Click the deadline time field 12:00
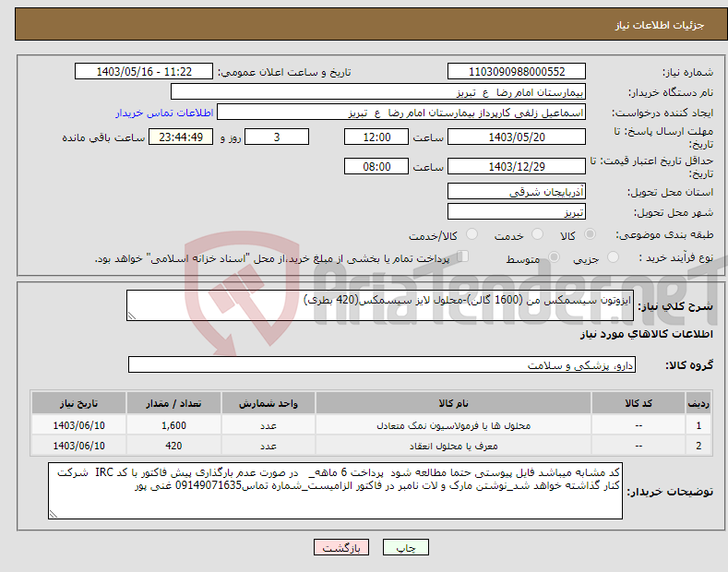Screen dimensions: 728x572 (x=376, y=137)
